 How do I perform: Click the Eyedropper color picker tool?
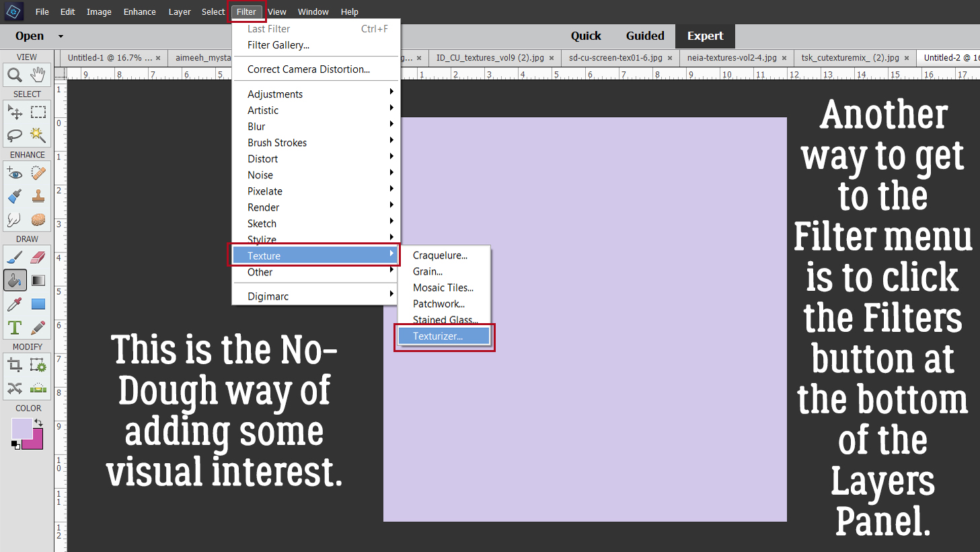(14, 304)
